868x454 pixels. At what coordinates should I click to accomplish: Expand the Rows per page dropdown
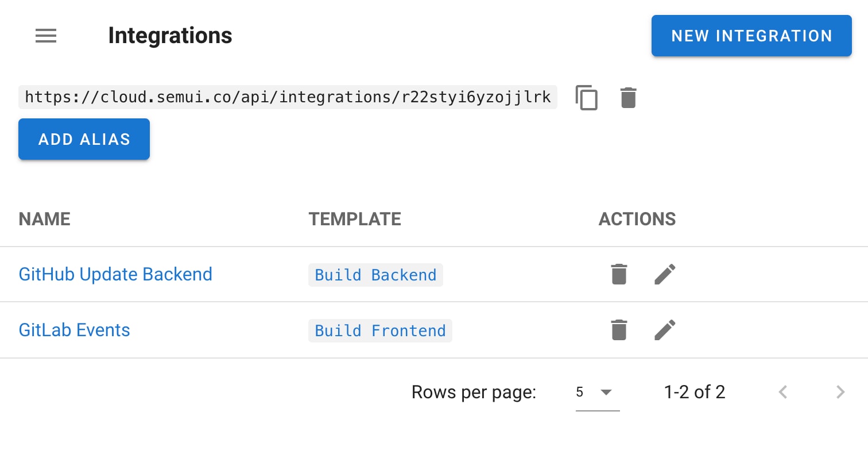pos(597,393)
